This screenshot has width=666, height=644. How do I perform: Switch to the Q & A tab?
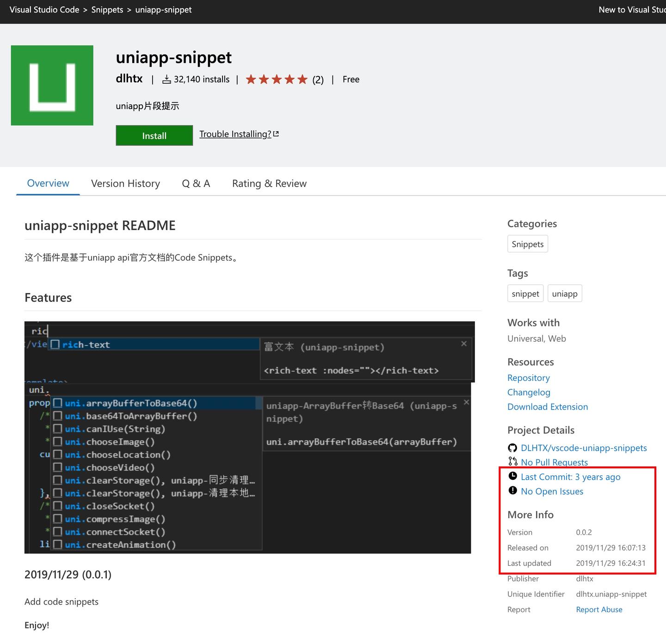click(x=196, y=184)
